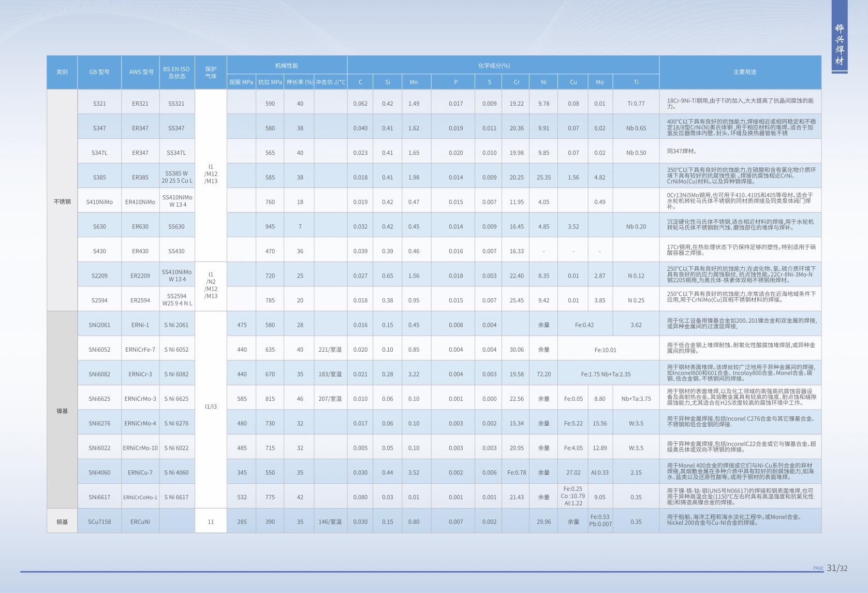
Task: Select the 保护气体 header cell
Action: coord(211,72)
